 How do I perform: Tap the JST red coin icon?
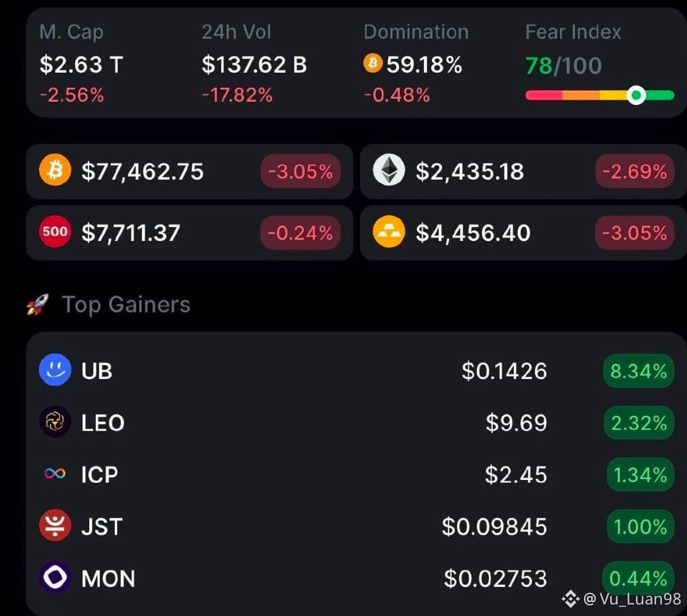(55, 526)
